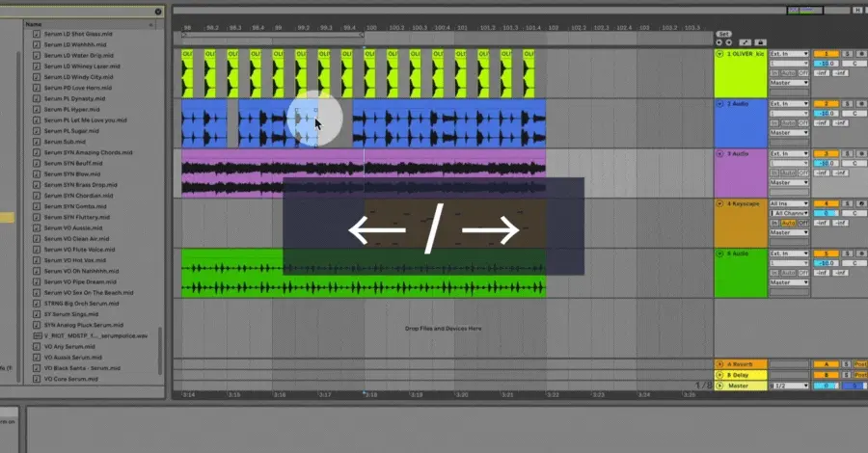Toggle track activator 5 on 5 Audio
Screen dimensions: 868x453
coord(826,253)
